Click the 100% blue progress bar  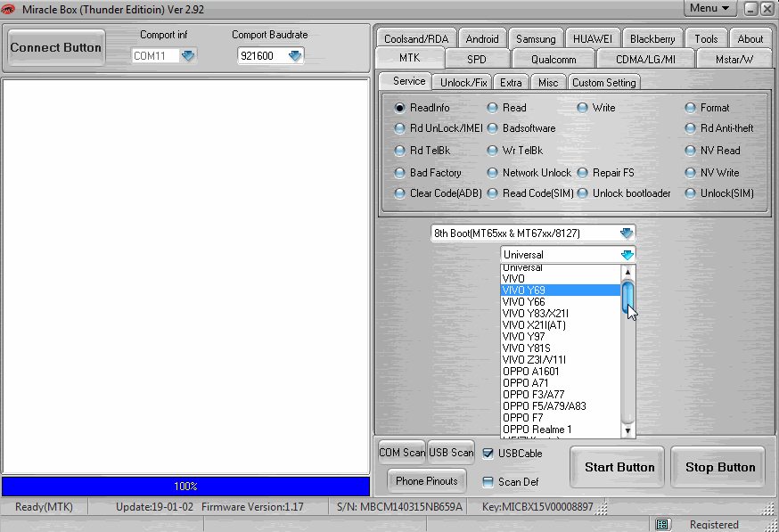(x=185, y=487)
